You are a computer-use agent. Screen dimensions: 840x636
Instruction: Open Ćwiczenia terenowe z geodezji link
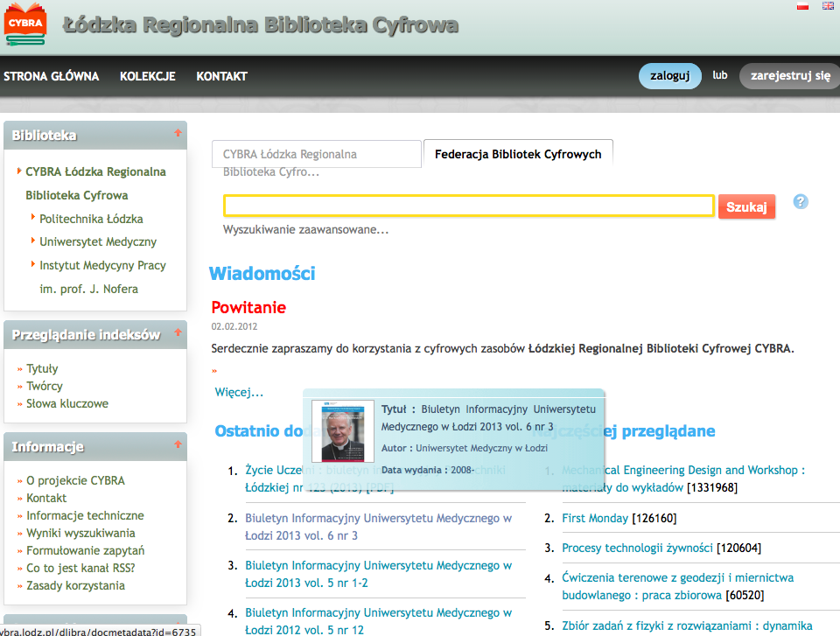coord(677,586)
